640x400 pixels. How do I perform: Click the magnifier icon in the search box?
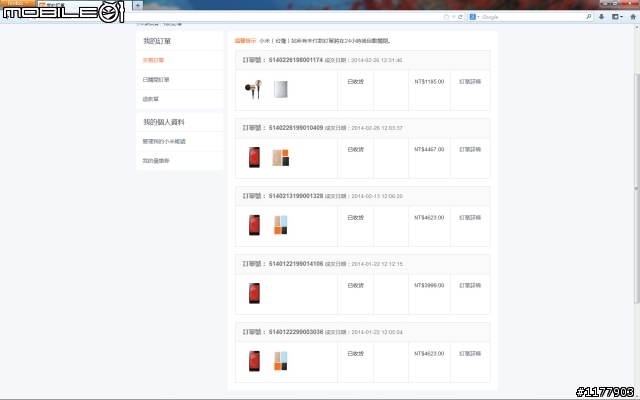coord(588,17)
